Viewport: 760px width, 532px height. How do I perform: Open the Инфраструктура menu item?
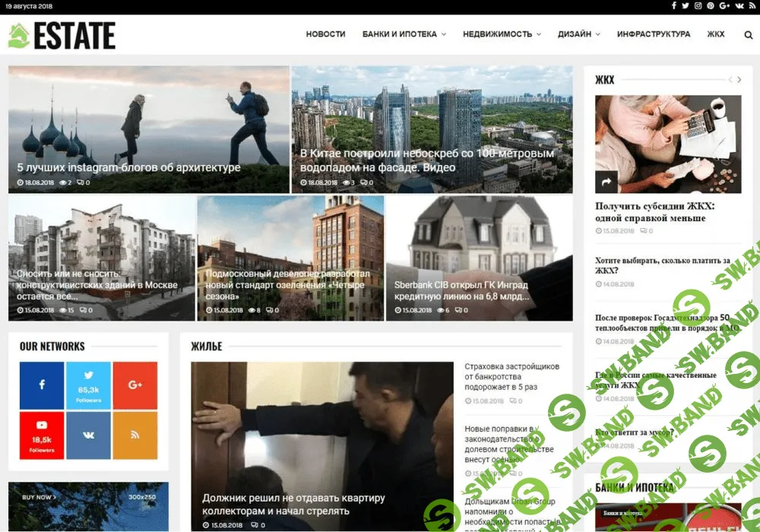(x=654, y=34)
